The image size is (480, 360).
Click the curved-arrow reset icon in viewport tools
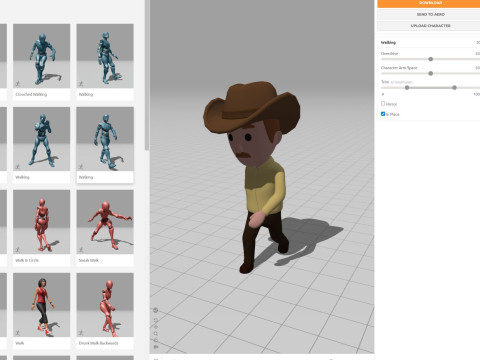tap(156, 320)
